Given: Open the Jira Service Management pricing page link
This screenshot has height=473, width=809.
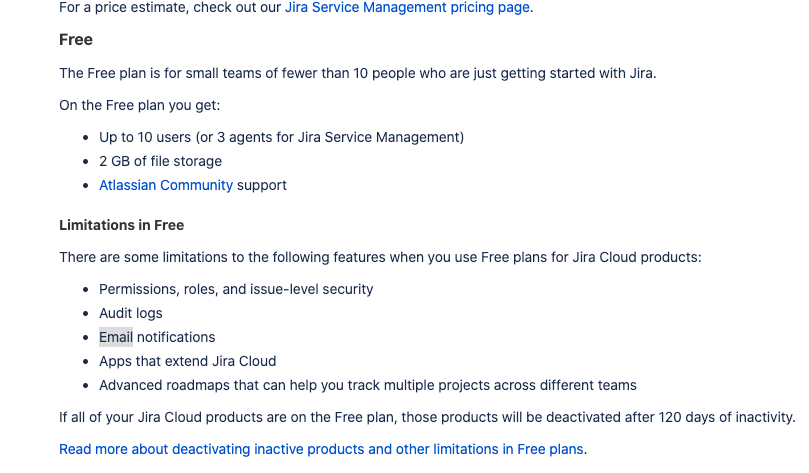Looking at the screenshot, I should click(407, 8).
